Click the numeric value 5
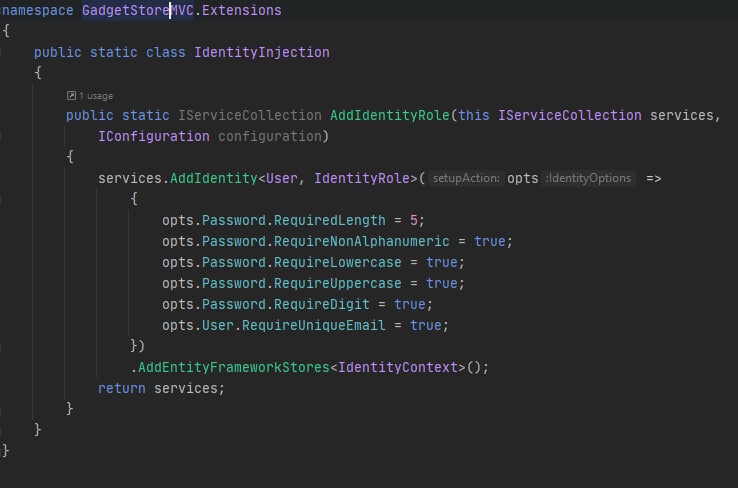 [x=414, y=220]
